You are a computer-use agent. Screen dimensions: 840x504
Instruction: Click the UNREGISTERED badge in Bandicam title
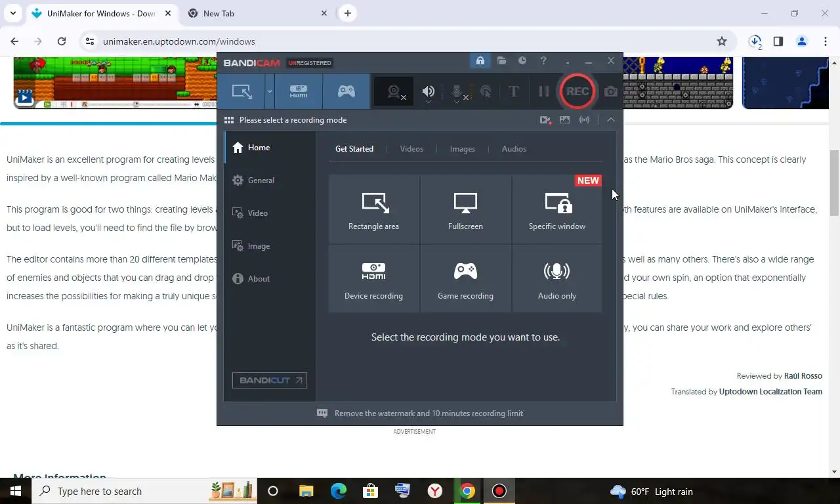[310, 63]
